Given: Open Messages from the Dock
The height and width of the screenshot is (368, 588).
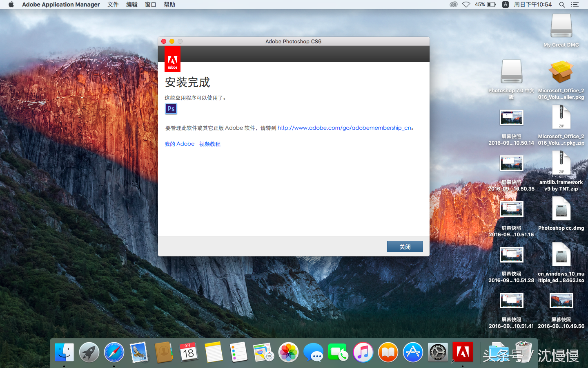Looking at the screenshot, I should coord(313,352).
